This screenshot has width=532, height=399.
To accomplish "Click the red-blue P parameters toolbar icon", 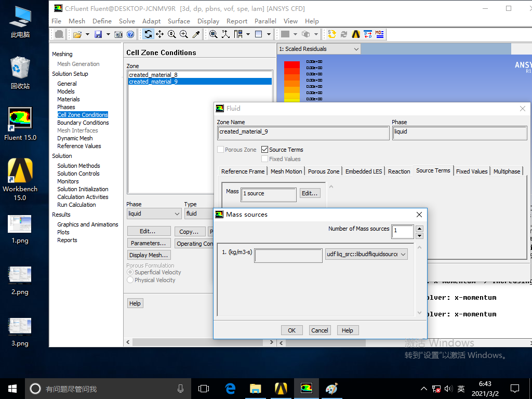I will pos(368,34).
